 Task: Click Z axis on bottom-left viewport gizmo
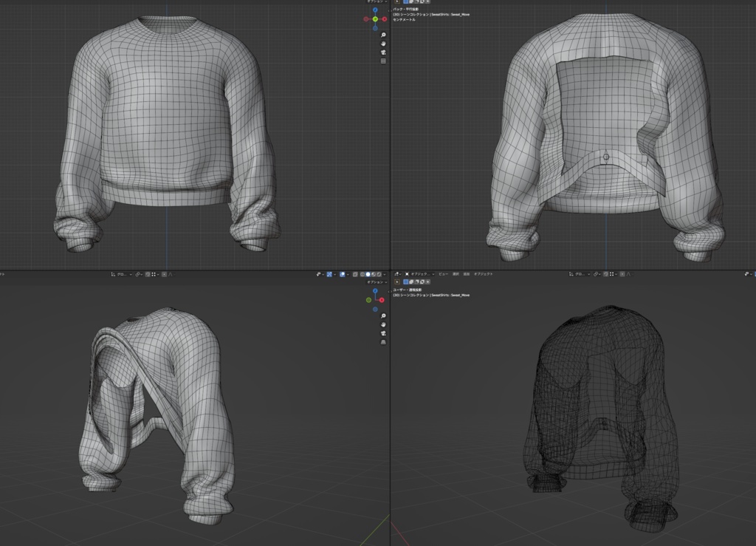[375, 291]
